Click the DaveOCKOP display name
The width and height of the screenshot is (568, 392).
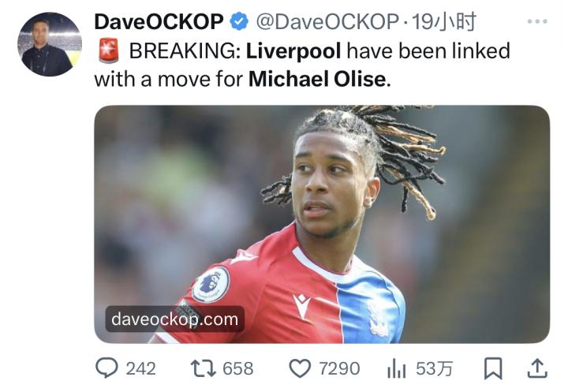tap(159, 22)
